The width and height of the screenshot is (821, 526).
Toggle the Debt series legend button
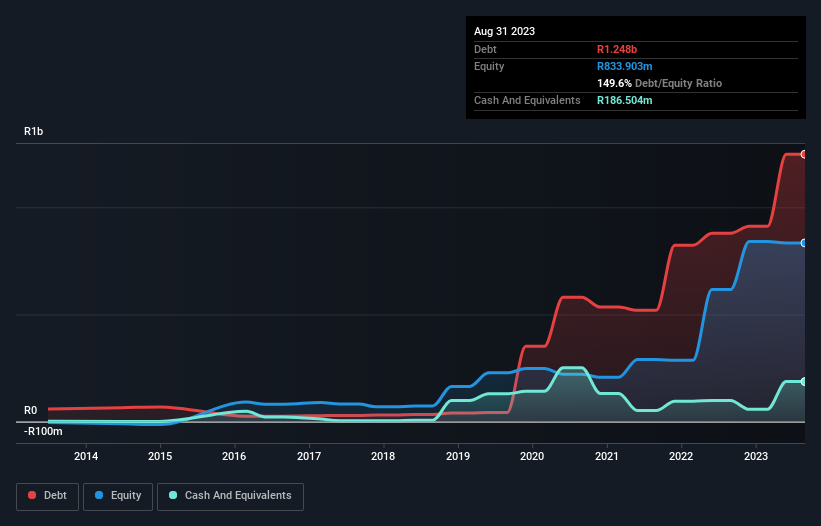click(x=47, y=496)
